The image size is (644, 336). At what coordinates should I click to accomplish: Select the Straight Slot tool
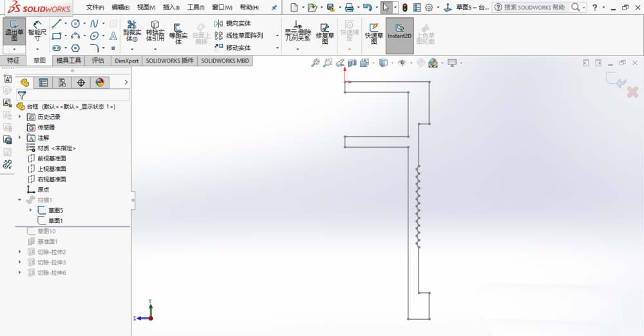coord(56,48)
